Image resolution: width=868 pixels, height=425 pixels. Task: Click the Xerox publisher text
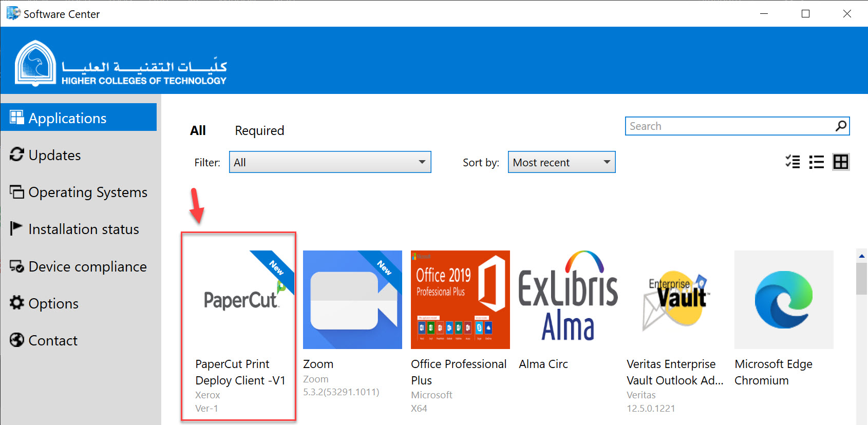207,395
